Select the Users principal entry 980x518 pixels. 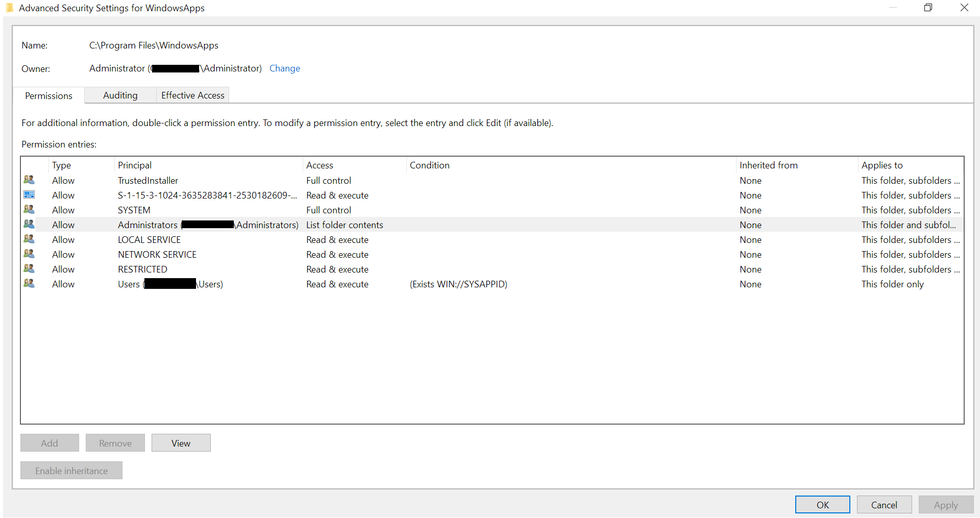point(170,284)
